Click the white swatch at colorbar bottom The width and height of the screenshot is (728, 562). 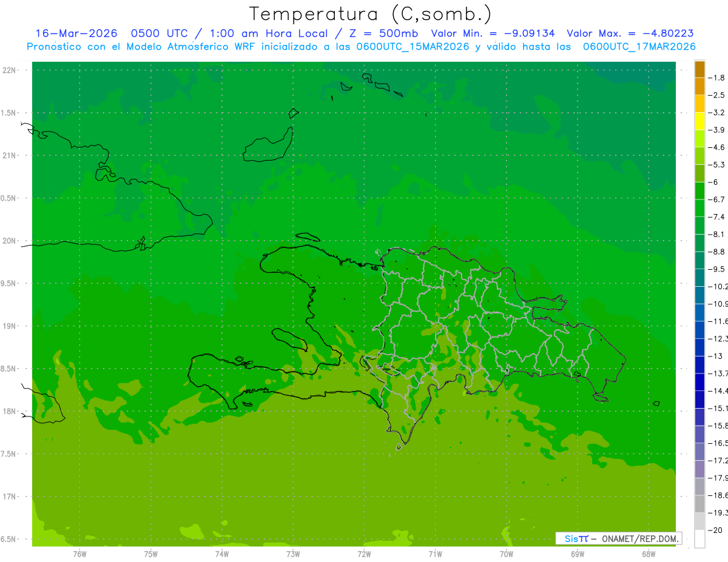click(699, 539)
